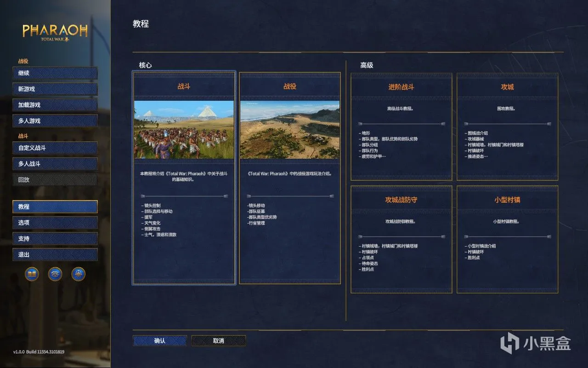Click the 推进姿态 bullet line
The height and width of the screenshot is (368, 588).
[476, 156]
